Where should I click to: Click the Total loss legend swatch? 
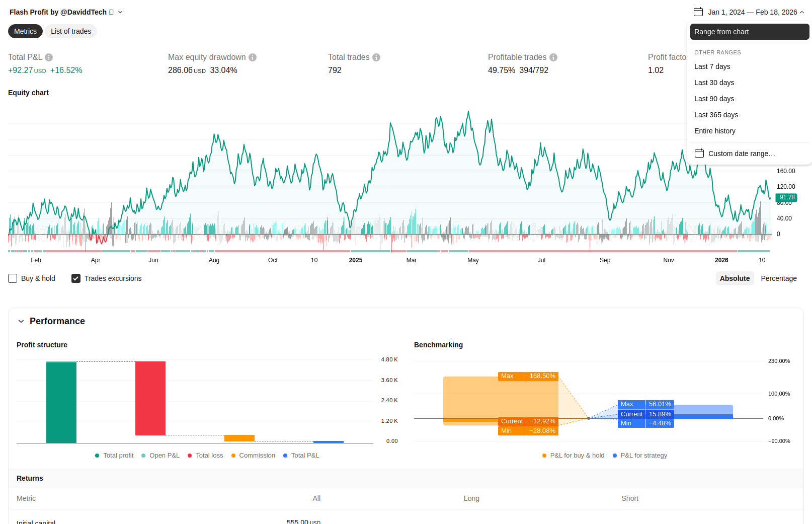(x=190, y=456)
